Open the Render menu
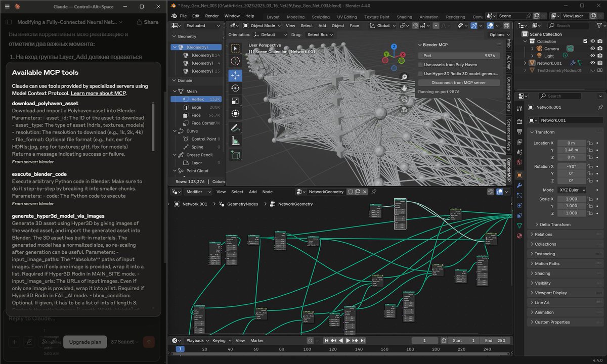Viewport: 607px width, 364px height. (212, 16)
